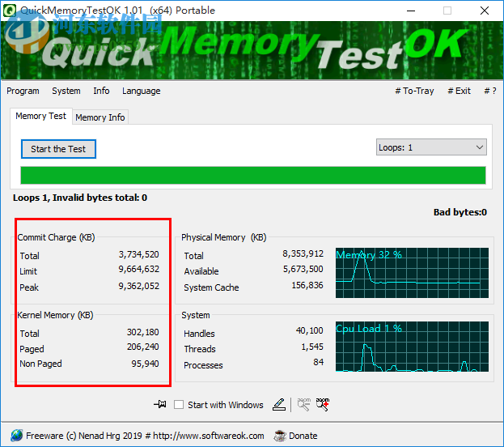This screenshot has width=504, height=447.
Task: Click the grayed zoom magnifier icon
Action: coord(303,404)
